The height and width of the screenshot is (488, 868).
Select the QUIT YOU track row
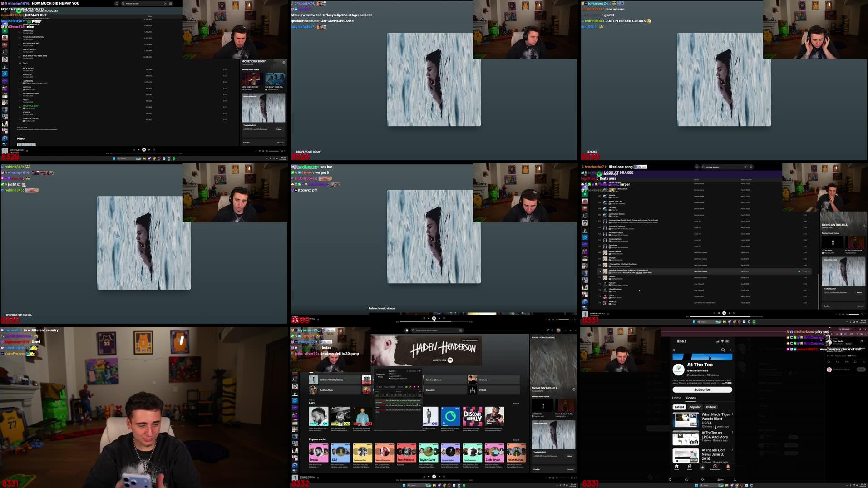[x=123, y=88]
